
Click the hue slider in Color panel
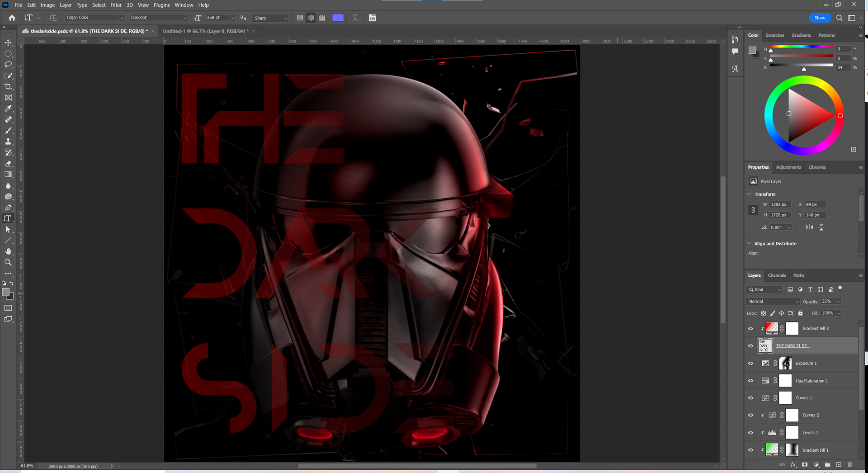coord(801,47)
